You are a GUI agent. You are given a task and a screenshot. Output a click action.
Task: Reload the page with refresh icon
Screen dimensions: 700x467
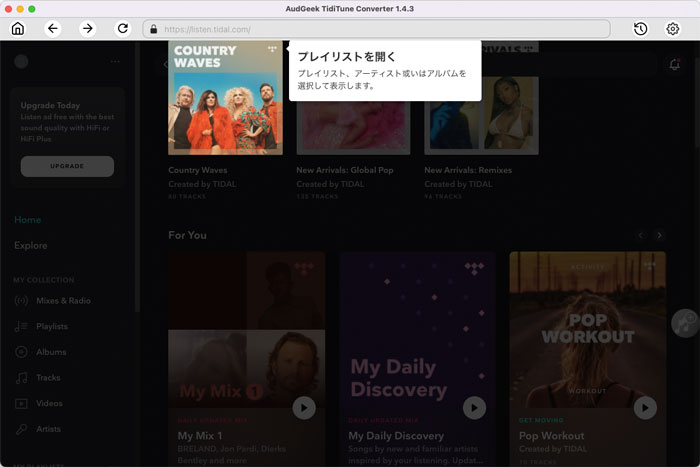coord(123,29)
